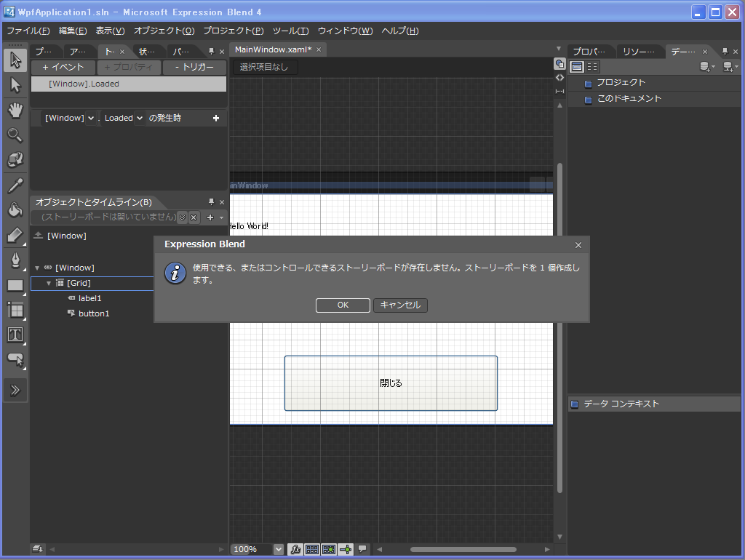Open the storyboard picker dropdown
745x560 pixels.
(x=183, y=217)
